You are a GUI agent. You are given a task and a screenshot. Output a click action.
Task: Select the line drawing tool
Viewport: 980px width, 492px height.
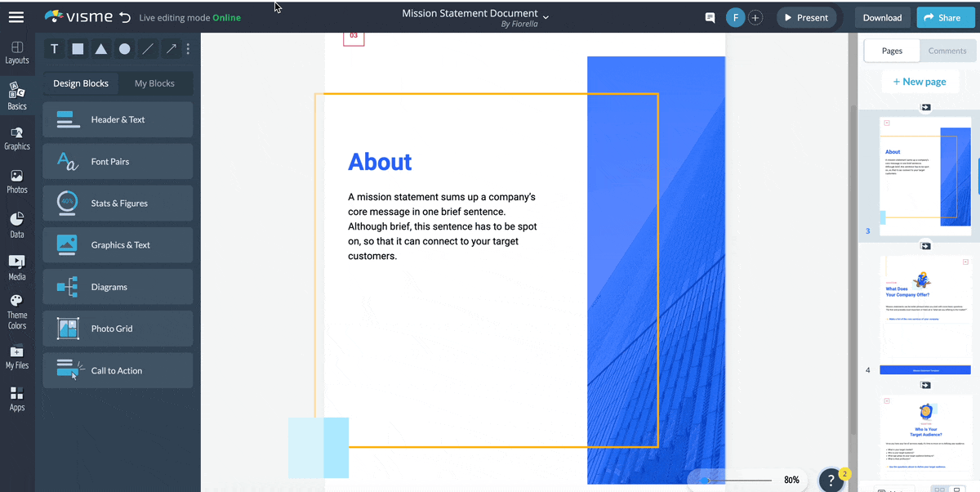148,49
